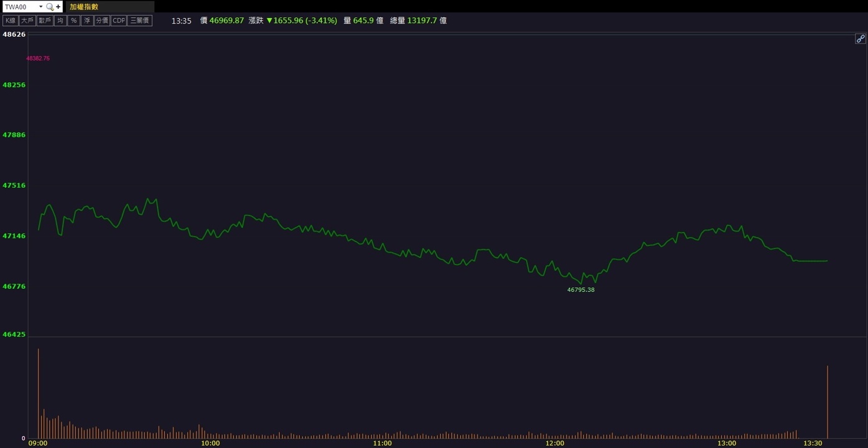
Task: Click the tall closing volume bar at 13:30
Action: (x=828, y=402)
